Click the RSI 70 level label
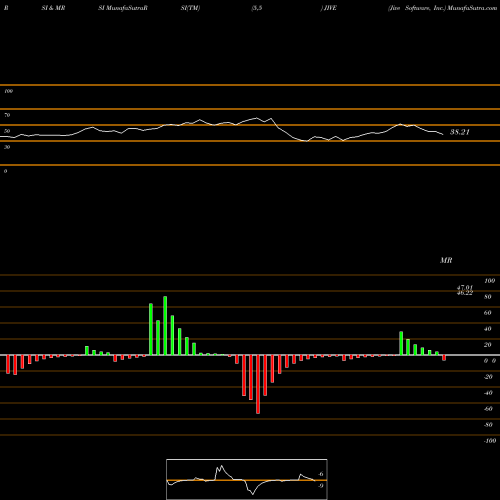The image size is (500, 500). coord(7,115)
